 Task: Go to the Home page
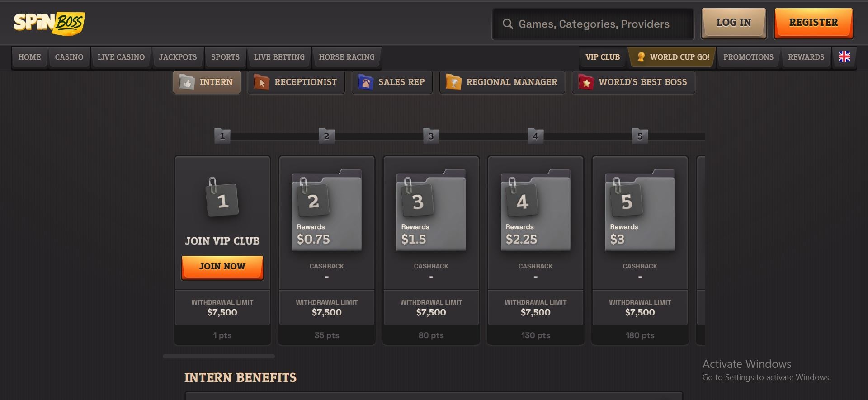coord(29,57)
